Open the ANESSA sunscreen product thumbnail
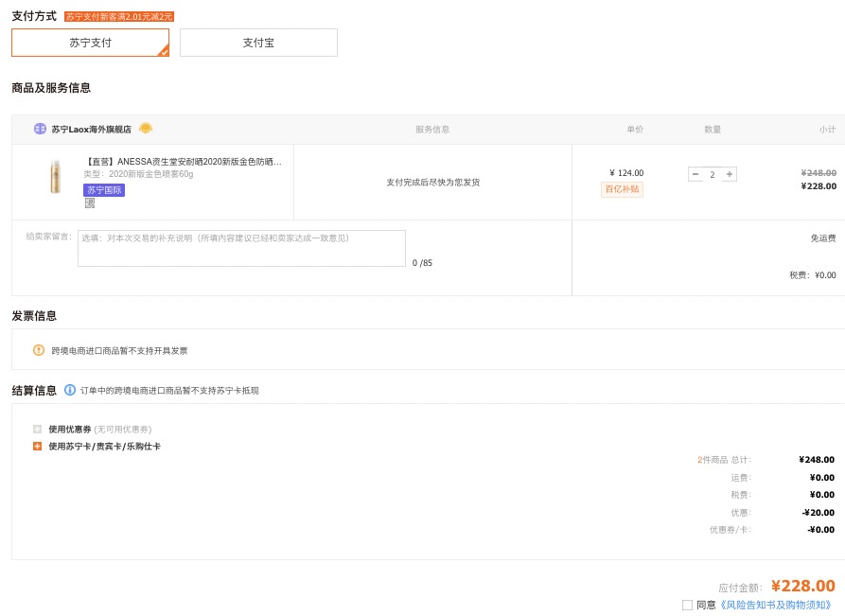The height and width of the screenshot is (616, 845). (x=56, y=176)
